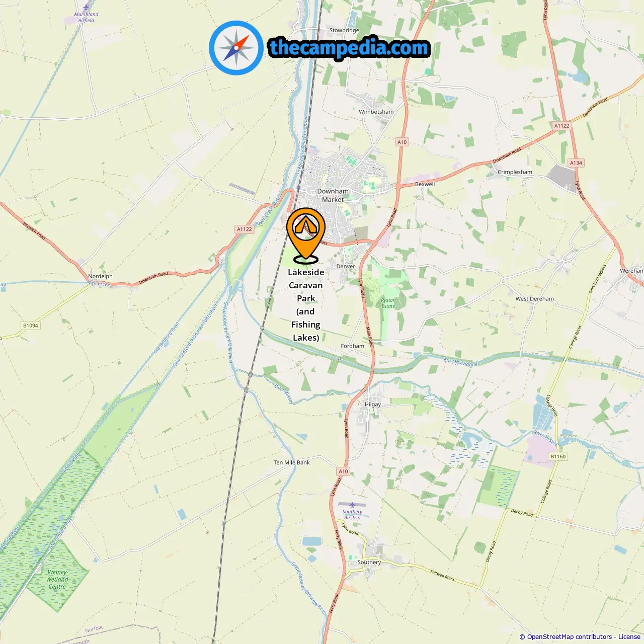The height and width of the screenshot is (644, 644).
Task: Open thecampedia.com logo text
Action: [x=349, y=48]
